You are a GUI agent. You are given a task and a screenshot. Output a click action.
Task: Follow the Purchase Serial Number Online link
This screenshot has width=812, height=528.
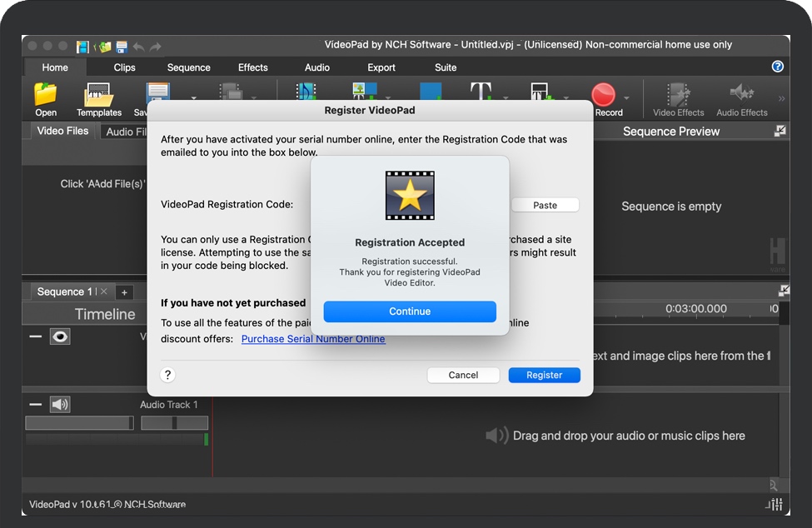[313, 339]
